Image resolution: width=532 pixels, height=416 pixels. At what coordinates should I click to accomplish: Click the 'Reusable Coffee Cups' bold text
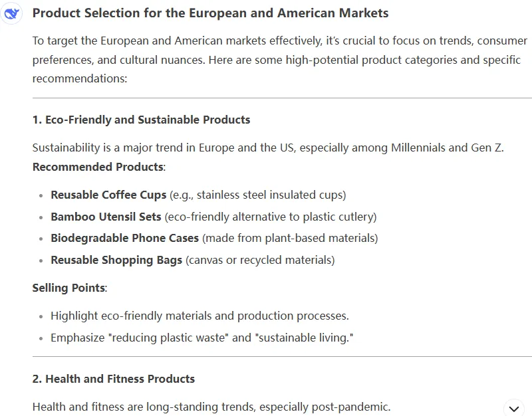(108, 195)
